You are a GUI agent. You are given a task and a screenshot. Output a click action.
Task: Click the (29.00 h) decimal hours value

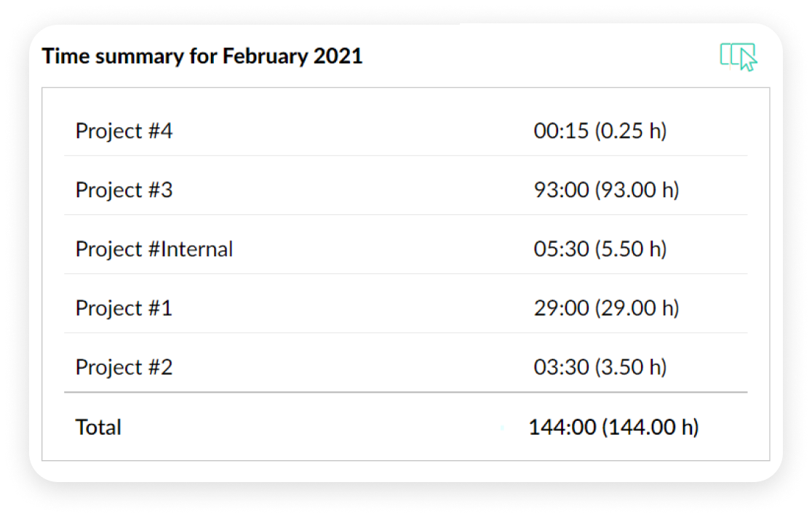(637, 309)
